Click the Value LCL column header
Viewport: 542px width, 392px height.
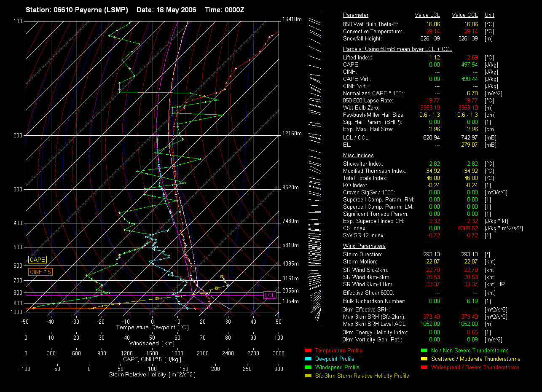(x=427, y=15)
